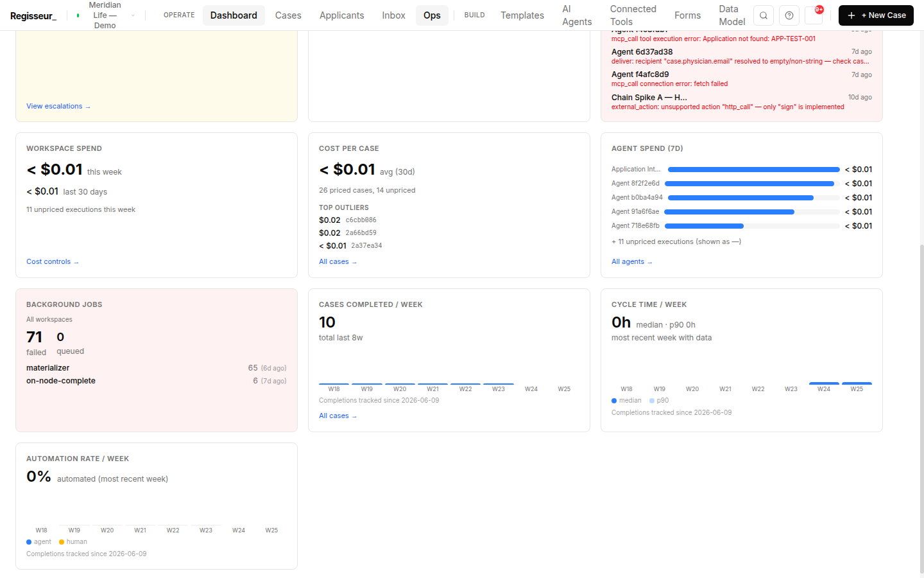Open the Chain Spike A error entry

pos(741,102)
